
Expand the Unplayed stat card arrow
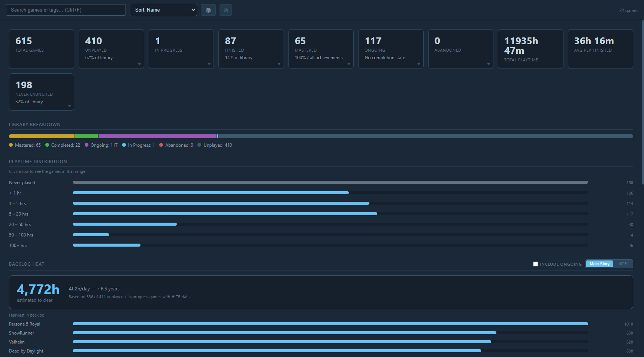coord(139,64)
